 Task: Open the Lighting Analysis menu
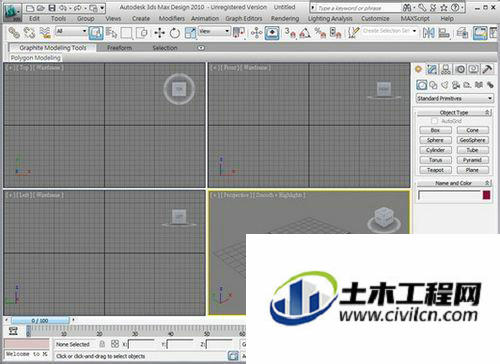(330, 19)
